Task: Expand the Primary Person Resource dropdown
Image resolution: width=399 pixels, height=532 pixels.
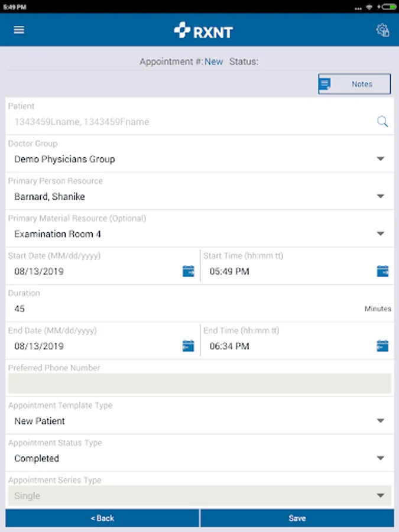Action: [x=381, y=196]
